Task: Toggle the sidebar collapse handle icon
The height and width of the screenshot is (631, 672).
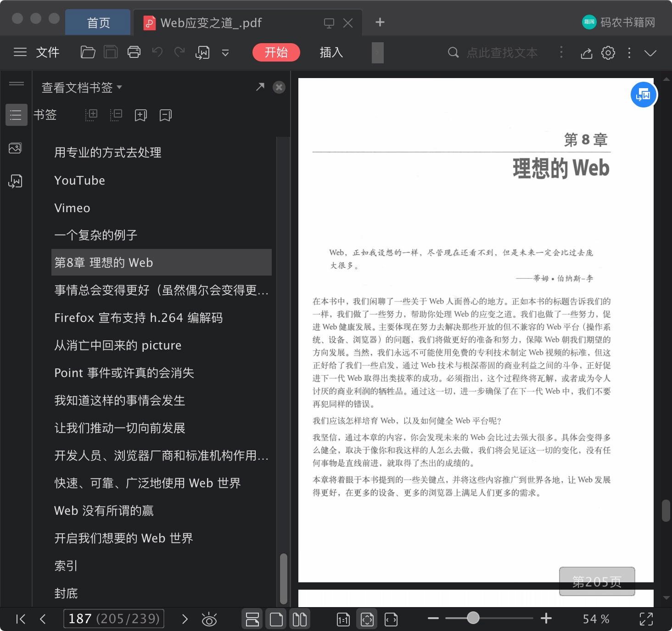Action: 16,84
